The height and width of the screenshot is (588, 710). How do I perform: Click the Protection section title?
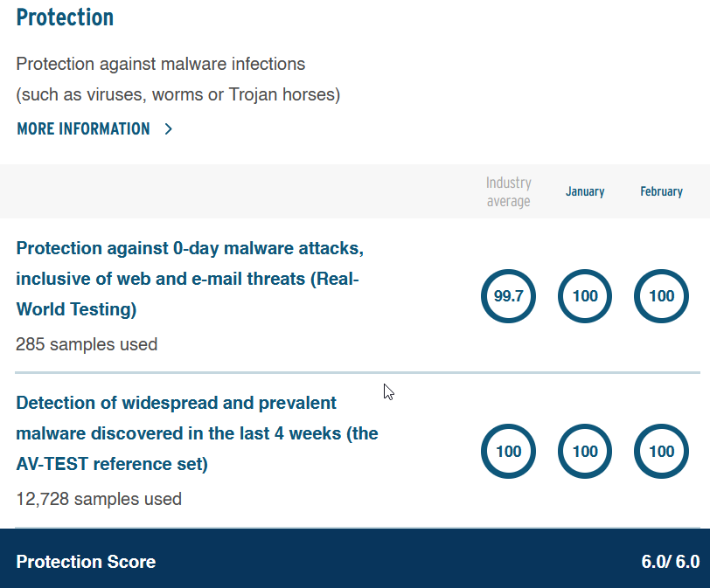click(x=65, y=17)
